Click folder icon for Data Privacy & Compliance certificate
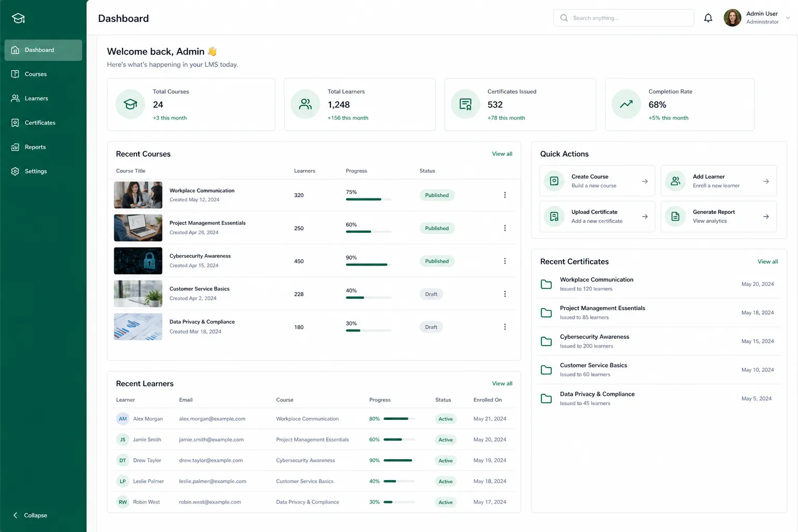The width and height of the screenshot is (798, 532). (x=546, y=398)
